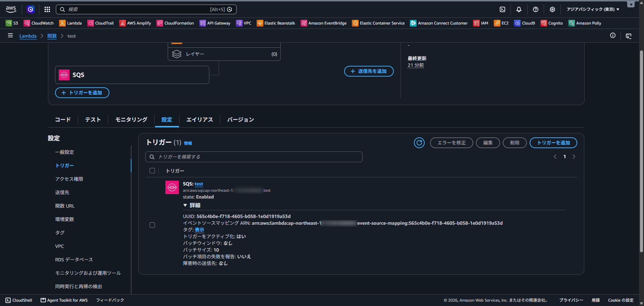Open CloudShell icon in top bar

502,9
